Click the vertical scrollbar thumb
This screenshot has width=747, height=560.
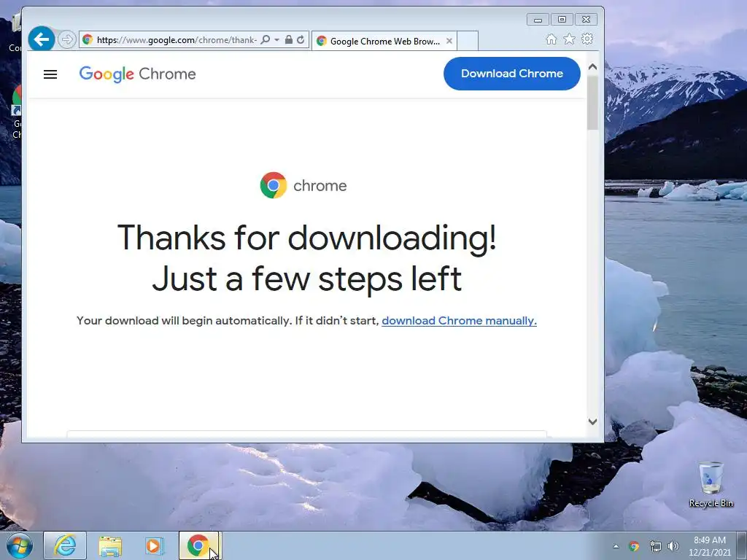[592, 102]
